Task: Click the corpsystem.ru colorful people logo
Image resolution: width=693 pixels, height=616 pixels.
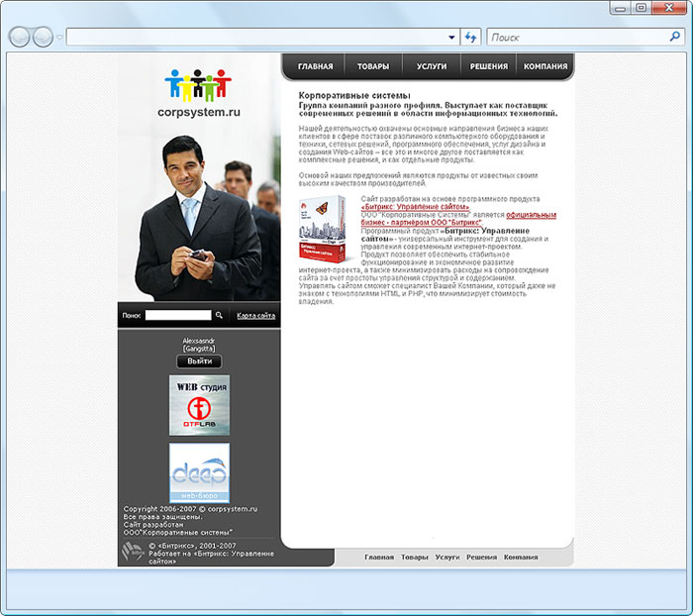Action: [198, 84]
